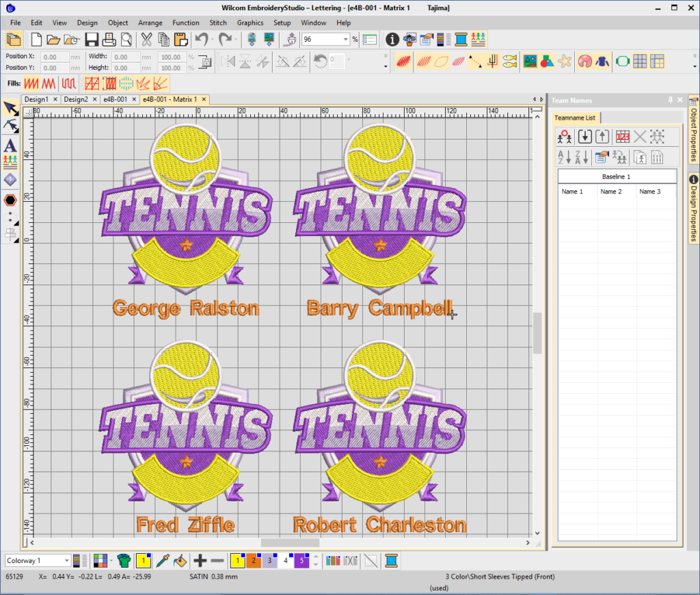The image size is (700, 595).
Task: Click the Team Names icon in top toolbar
Action: pyautogui.click(x=479, y=40)
